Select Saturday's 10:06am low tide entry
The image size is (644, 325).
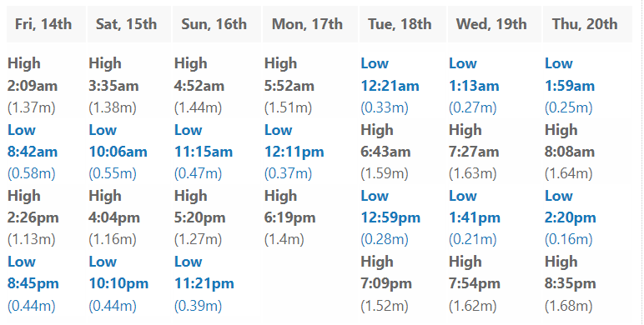coord(118,152)
